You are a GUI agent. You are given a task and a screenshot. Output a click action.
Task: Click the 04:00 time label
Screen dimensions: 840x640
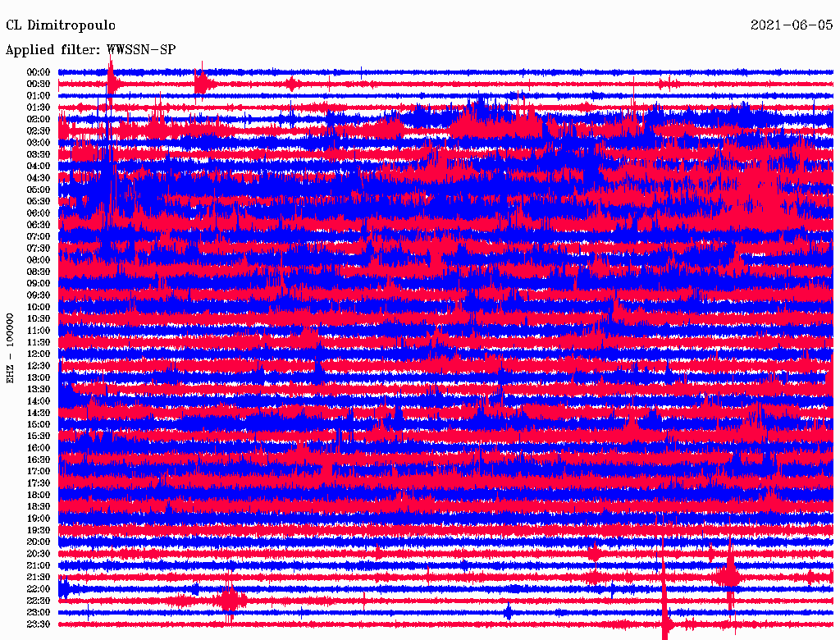tap(39, 167)
